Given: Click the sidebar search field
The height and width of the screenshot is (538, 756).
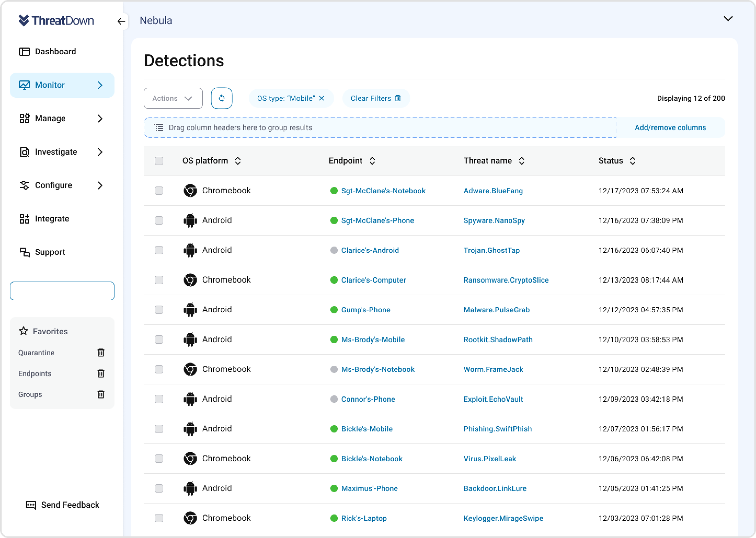Looking at the screenshot, I should pos(62,290).
